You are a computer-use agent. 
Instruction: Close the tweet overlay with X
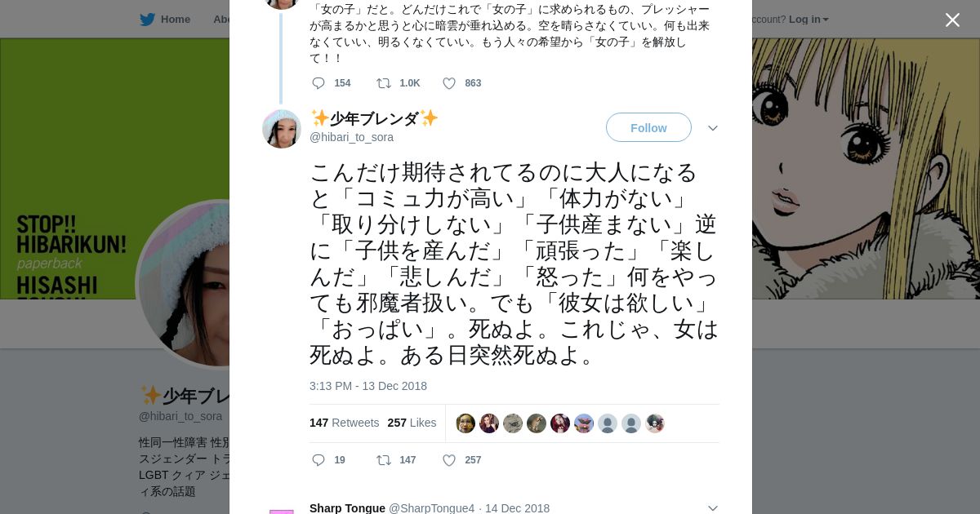(x=952, y=20)
